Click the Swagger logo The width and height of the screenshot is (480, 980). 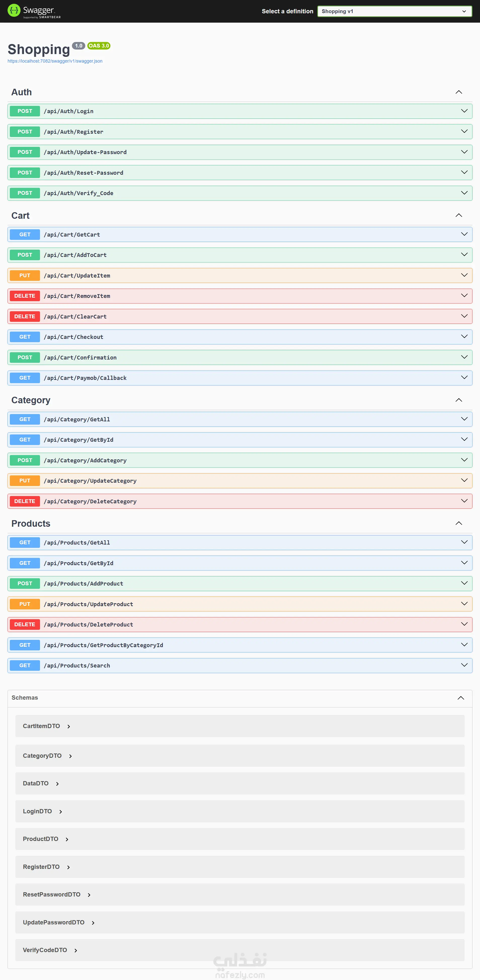[x=34, y=11]
